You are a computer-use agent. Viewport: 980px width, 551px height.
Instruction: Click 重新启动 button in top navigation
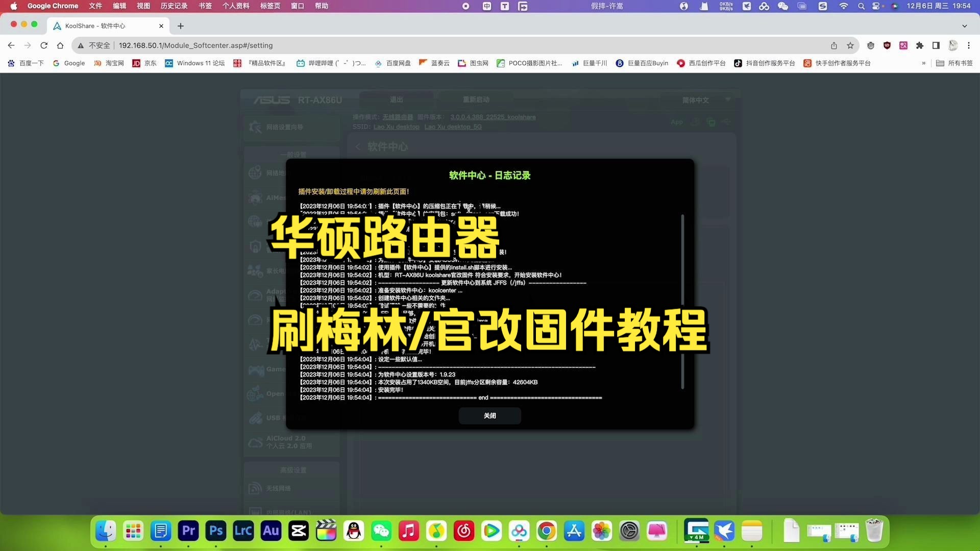click(475, 99)
